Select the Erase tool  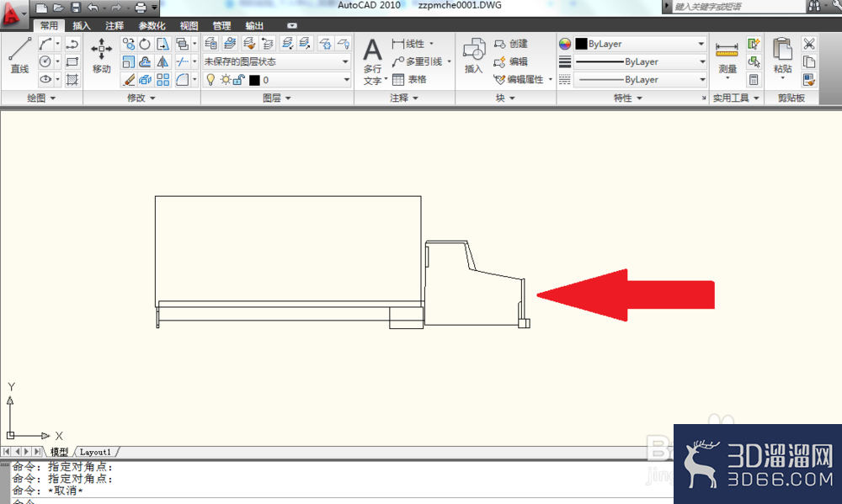click(128, 79)
